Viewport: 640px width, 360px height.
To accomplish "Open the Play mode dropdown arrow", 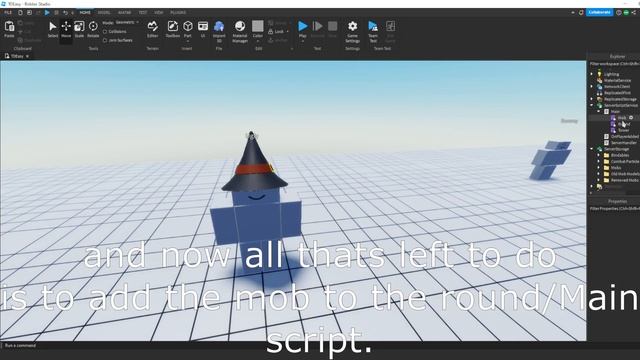I will pyautogui.click(x=302, y=41).
